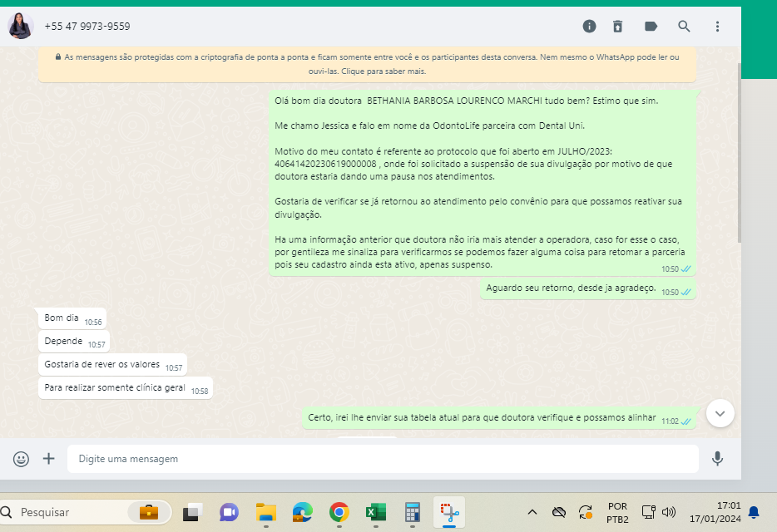The image size is (777, 532).
Task: Click the update refresh tray icon
Action: click(586, 512)
